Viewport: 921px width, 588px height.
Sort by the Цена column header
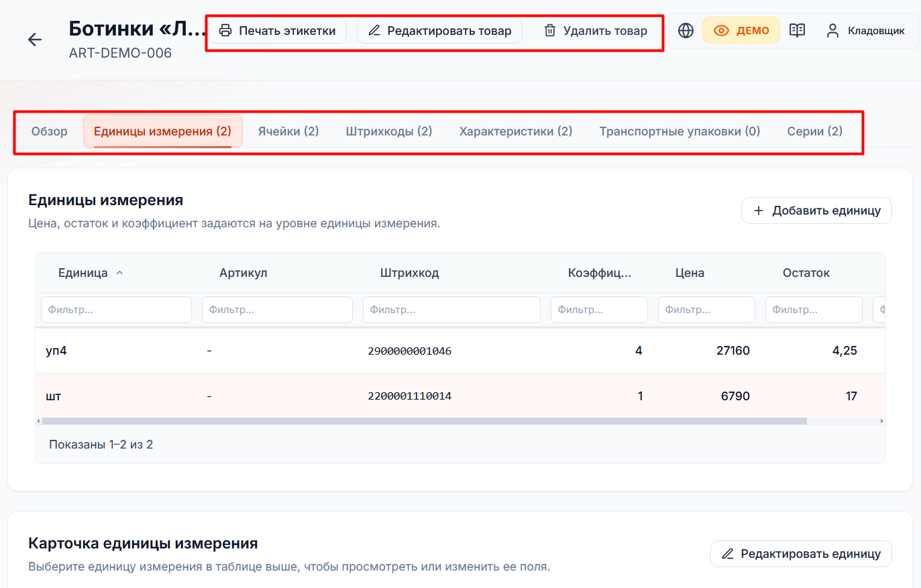690,273
